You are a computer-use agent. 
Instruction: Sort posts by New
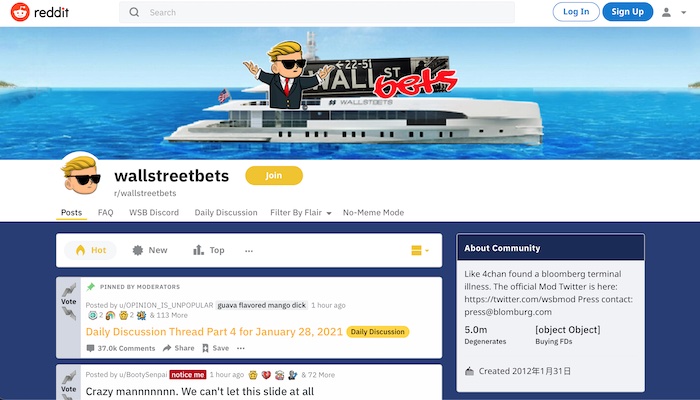pyautogui.click(x=150, y=250)
